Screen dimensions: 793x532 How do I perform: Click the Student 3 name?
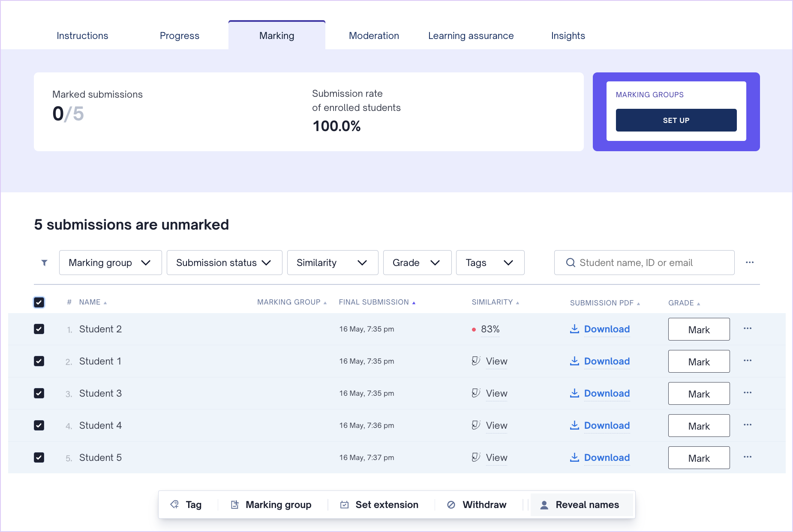pyautogui.click(x=100, y=393)
